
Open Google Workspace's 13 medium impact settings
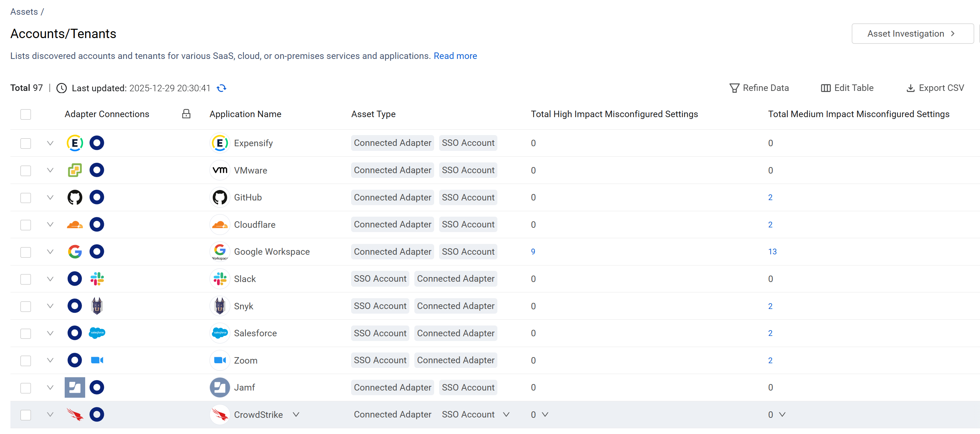pyautogui.click(x=772, y=252)
